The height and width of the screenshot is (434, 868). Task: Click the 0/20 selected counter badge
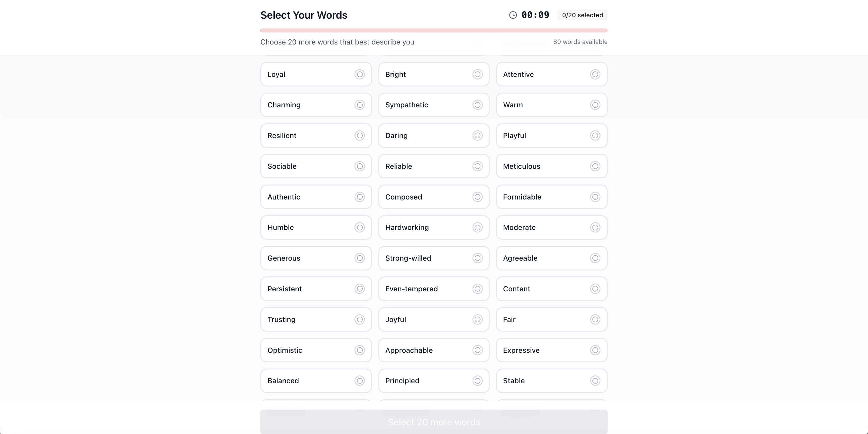[x=582, y=15]
